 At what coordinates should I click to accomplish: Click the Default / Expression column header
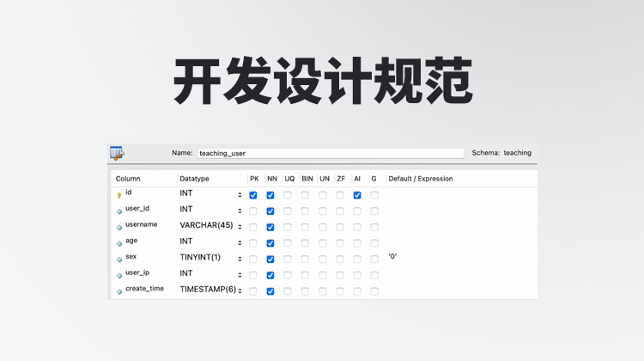tap(420, 179)
